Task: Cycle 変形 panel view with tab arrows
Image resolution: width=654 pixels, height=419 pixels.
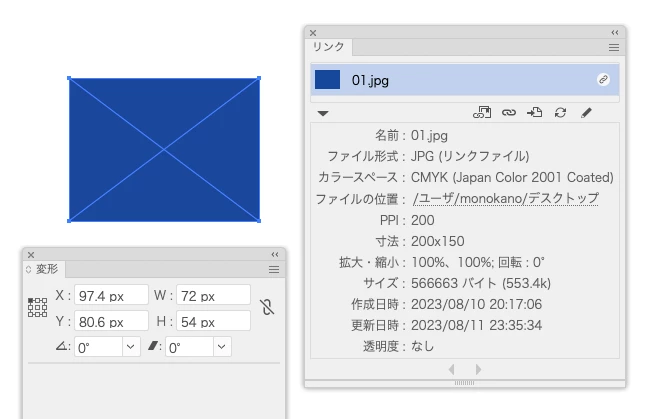Action: 28,270
